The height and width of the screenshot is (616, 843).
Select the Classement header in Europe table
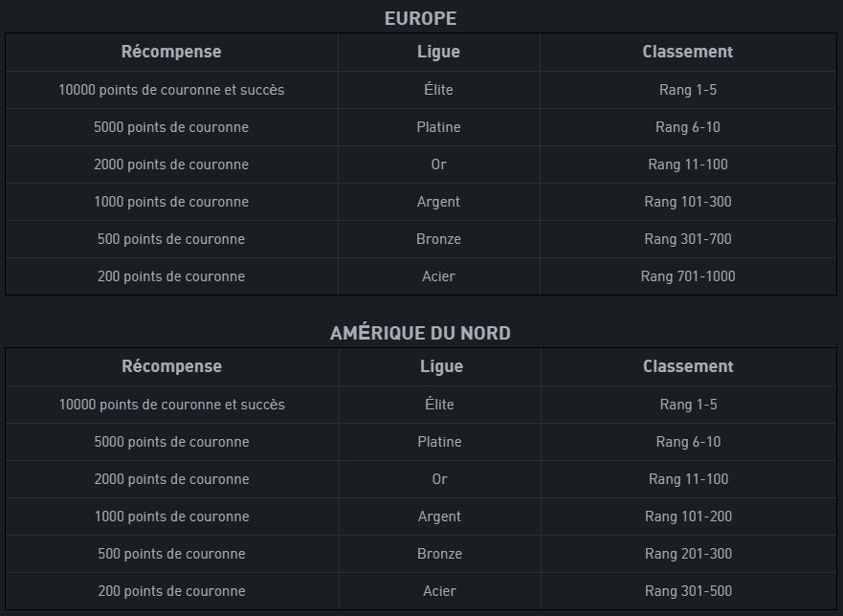coord(688,52)
